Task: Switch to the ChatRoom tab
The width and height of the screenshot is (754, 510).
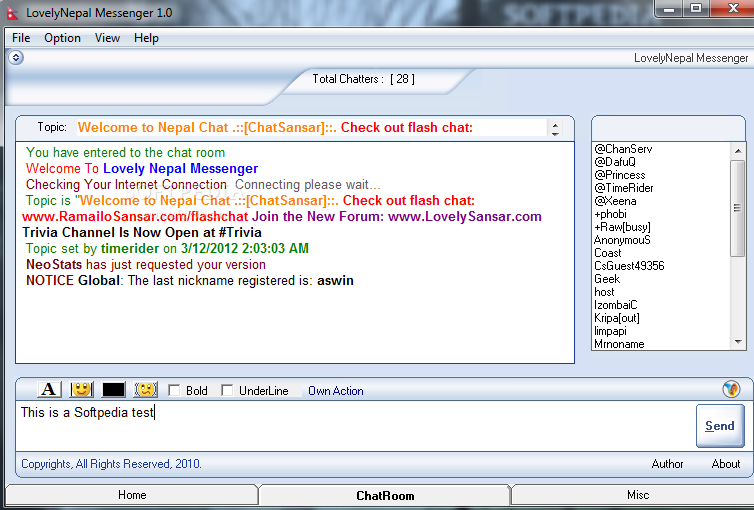Action: point(385,496)
